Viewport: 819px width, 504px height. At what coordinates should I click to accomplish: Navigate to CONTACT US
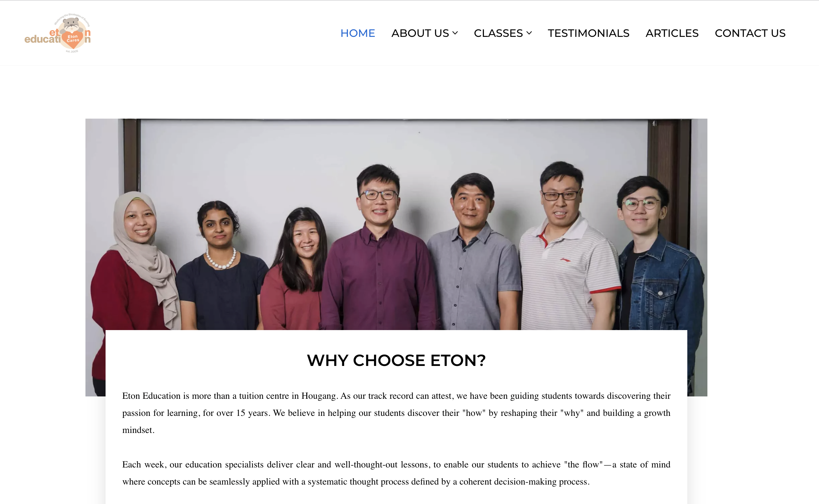click(750, 33)
